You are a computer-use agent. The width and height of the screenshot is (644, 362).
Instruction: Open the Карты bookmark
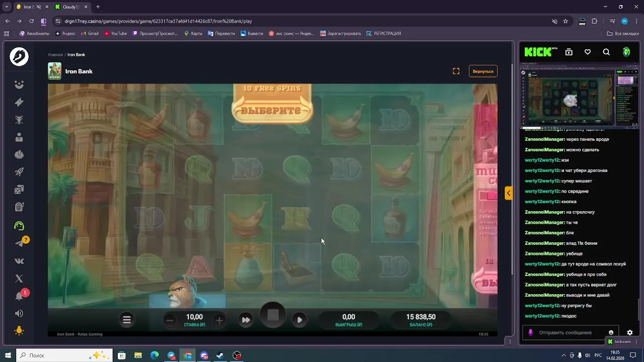click(x=193, y=33)
